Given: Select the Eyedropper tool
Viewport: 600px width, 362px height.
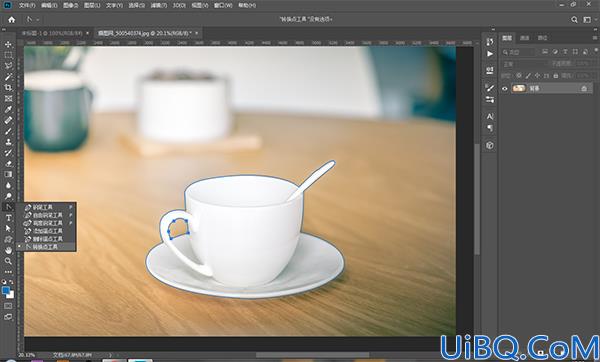Looking at the screenshot, I should (x=8, y=109).
